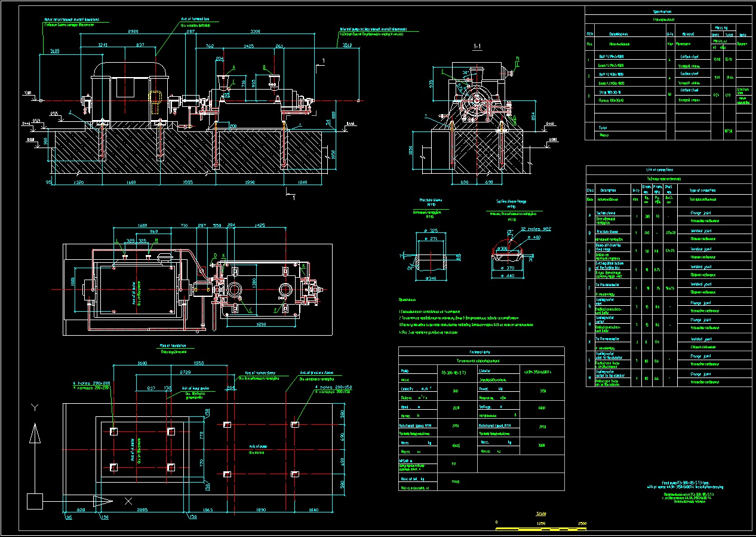Click the 3300 overall dimension value

tap(255, 31)
